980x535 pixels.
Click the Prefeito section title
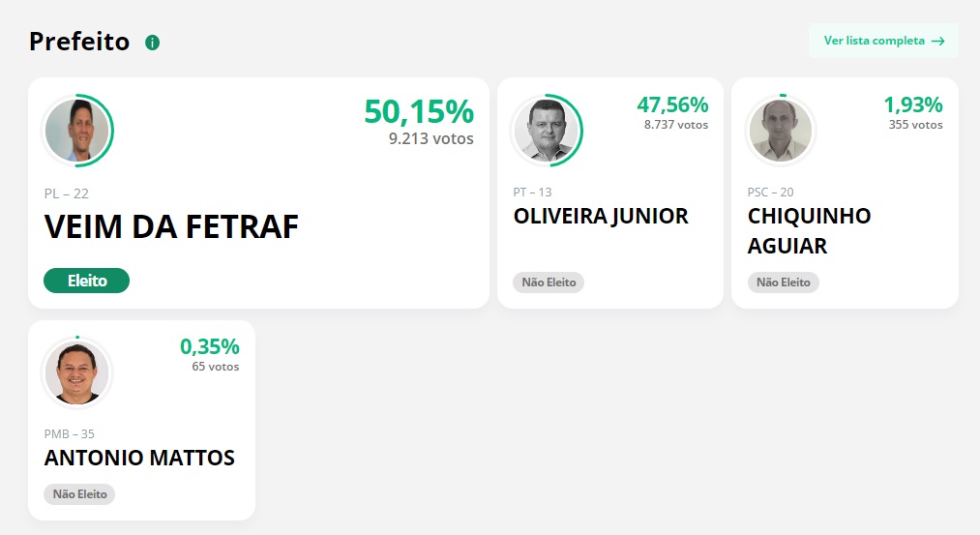[x=79, y=42]
